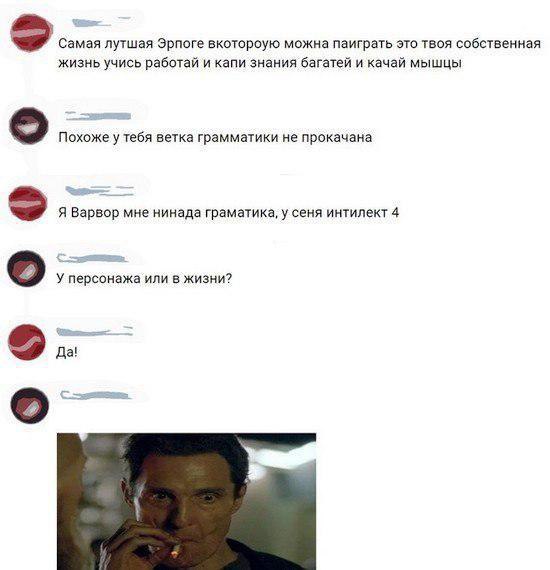Click the first line "Самая лутшая Эрпоге" text

[299, 44]
